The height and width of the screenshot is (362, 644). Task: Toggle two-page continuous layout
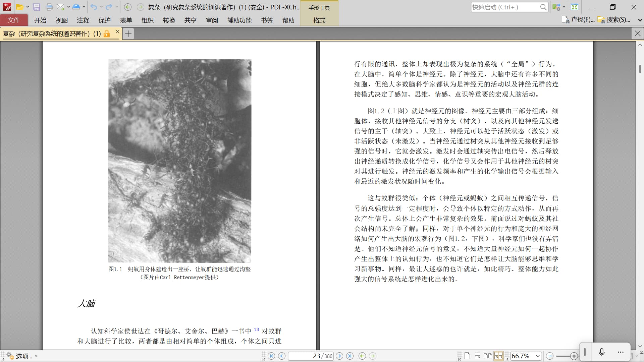pos(498,356)
